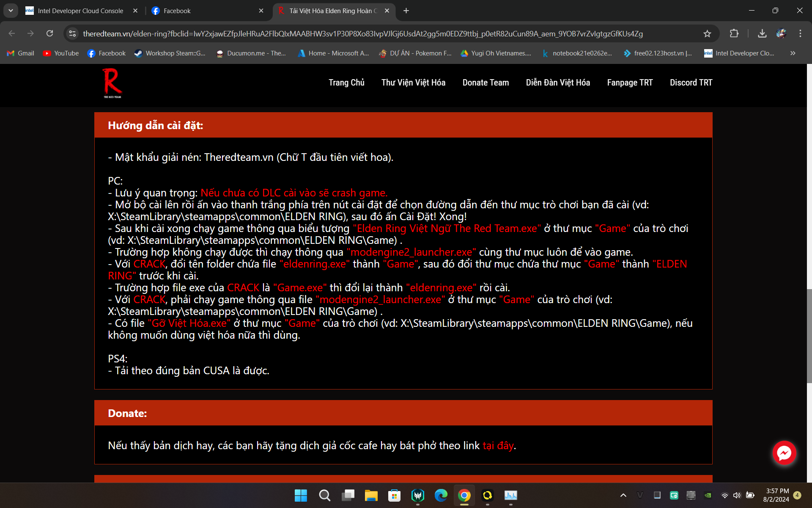Open Discord TRT link
The width and height of the screenshot is (812, 508).
tap(691, 83)
